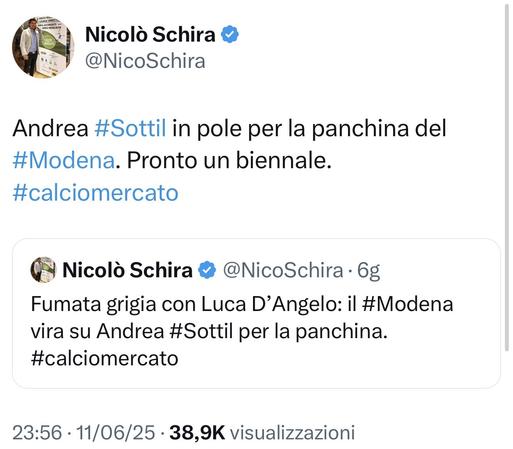Open the Nicolò Schira display name at top

150,34
